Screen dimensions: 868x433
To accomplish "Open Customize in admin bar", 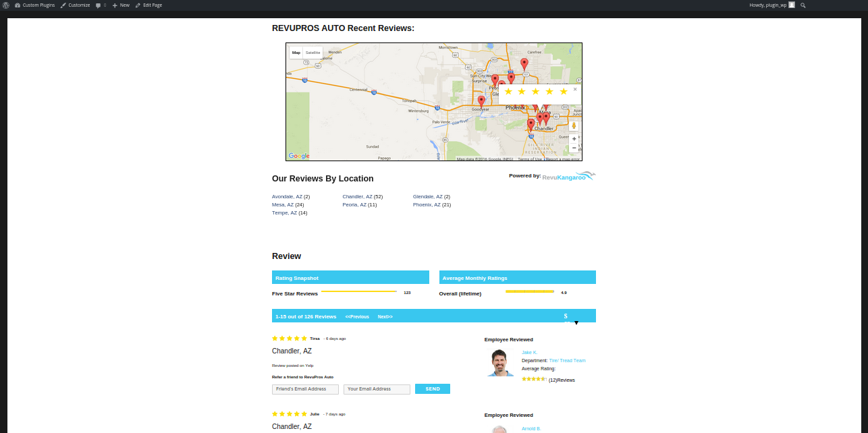I will coord(75,5).
